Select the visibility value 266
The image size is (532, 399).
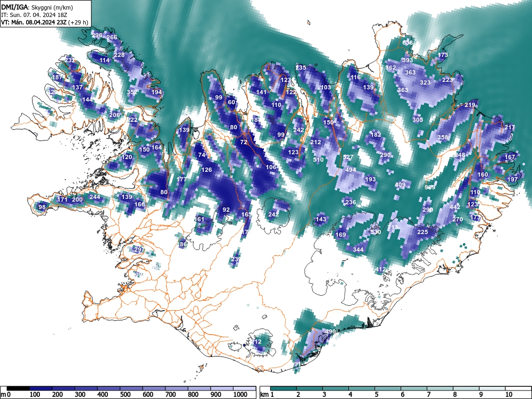click(112, 38)
